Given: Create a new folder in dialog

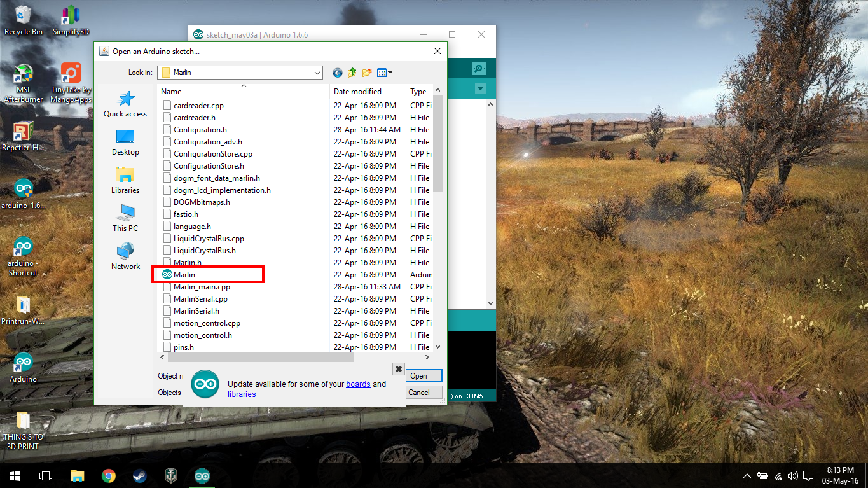Looking at the screenshot, I should pyautogui.click(x=367, y=73).
